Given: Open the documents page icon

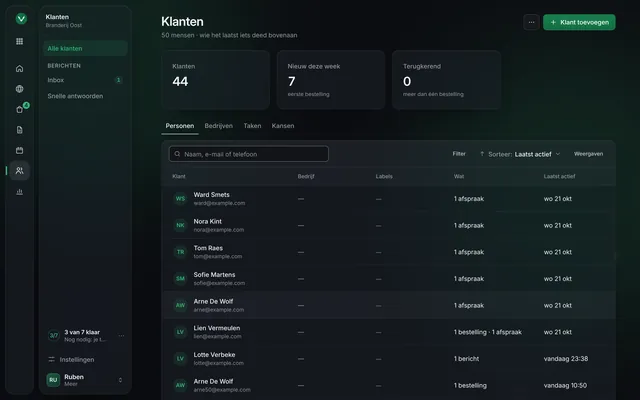Looking at the screenshot, I should coord(20,130).
